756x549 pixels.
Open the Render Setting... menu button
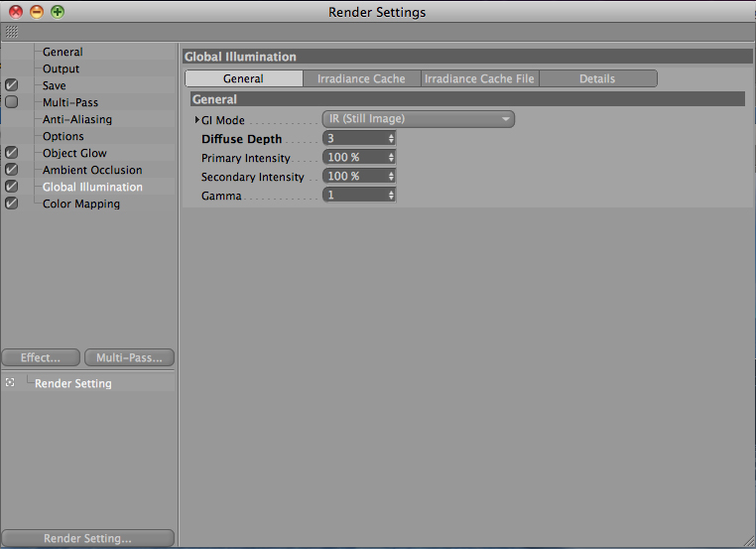click(x=87, y=538)
